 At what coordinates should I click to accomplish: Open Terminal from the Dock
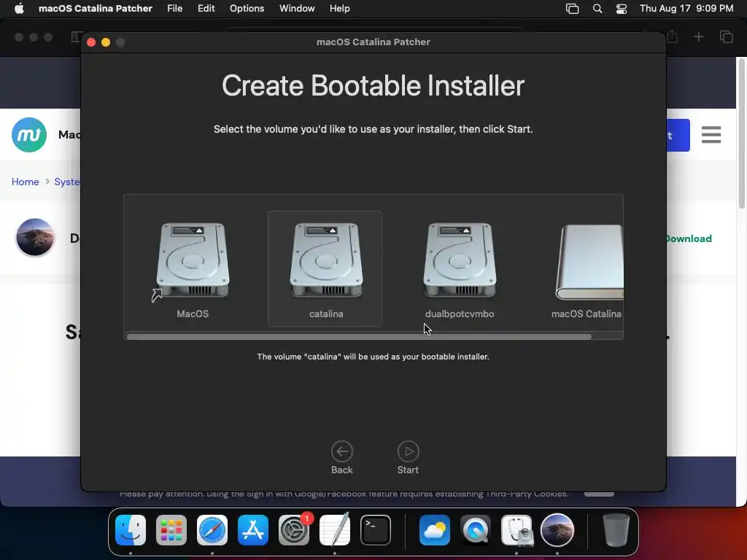tap(376, 530)
